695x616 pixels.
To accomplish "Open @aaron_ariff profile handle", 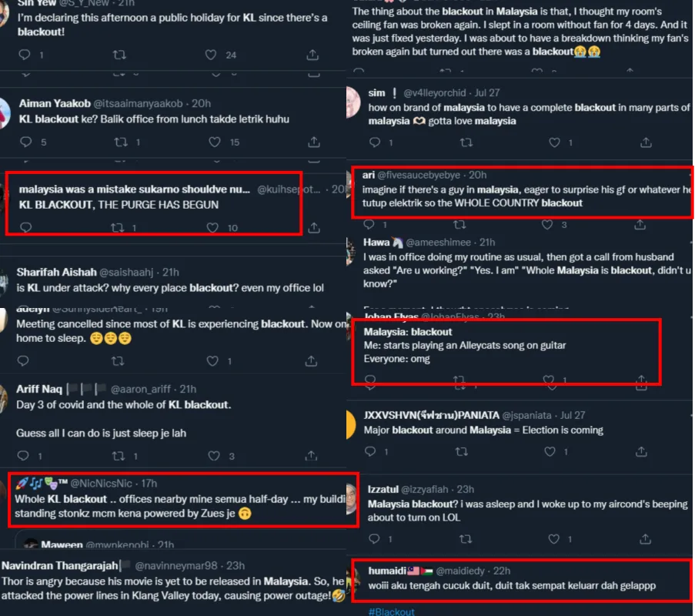I will pos(140,389).
